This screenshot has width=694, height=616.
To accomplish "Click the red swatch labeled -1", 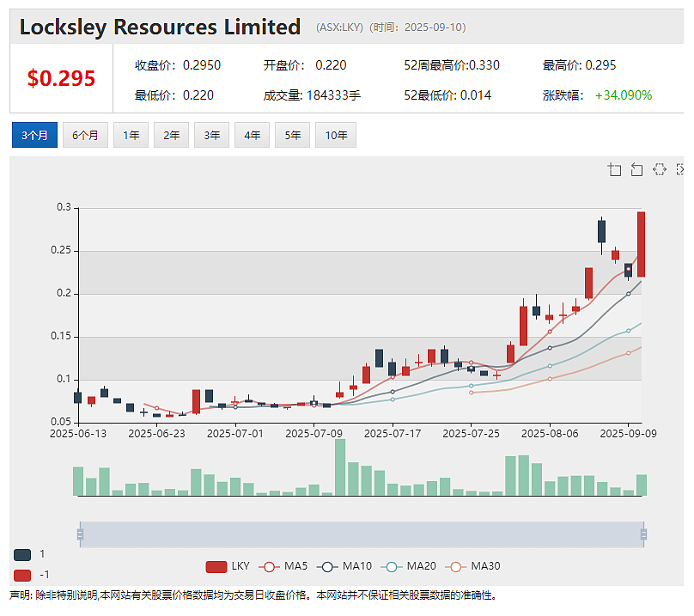I will point(22,576).
